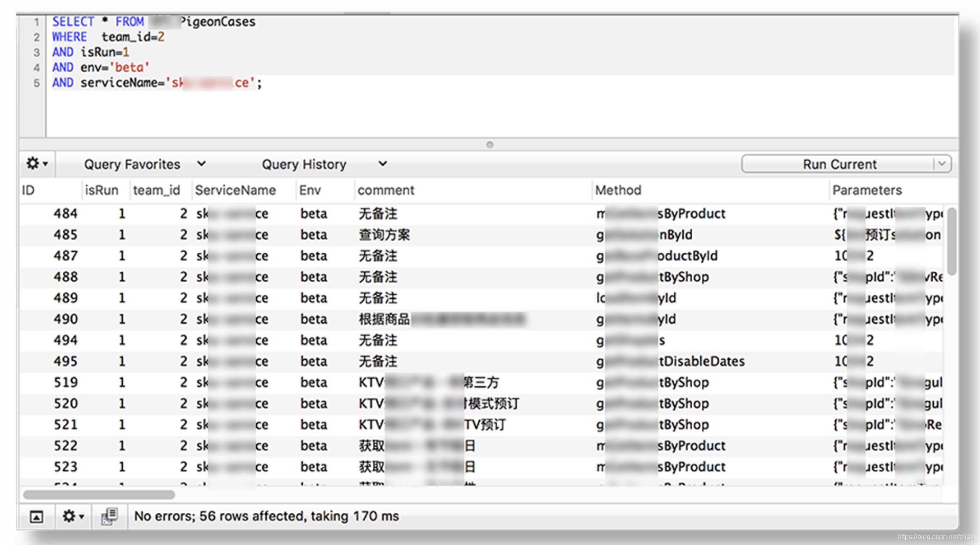Expand the Run Current arrow menu
This screenshot has height=545, width=980.
(942, 164)
